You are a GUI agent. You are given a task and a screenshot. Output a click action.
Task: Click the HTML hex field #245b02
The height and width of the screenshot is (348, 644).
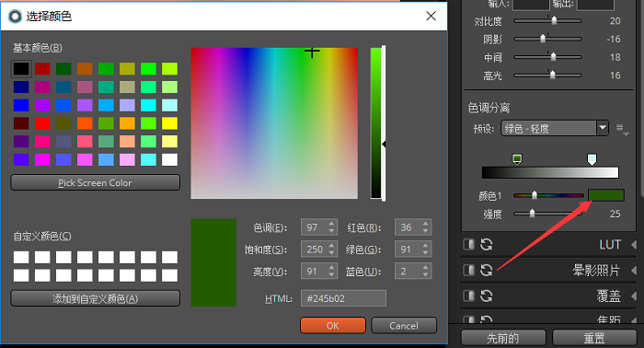click(343, 298)
